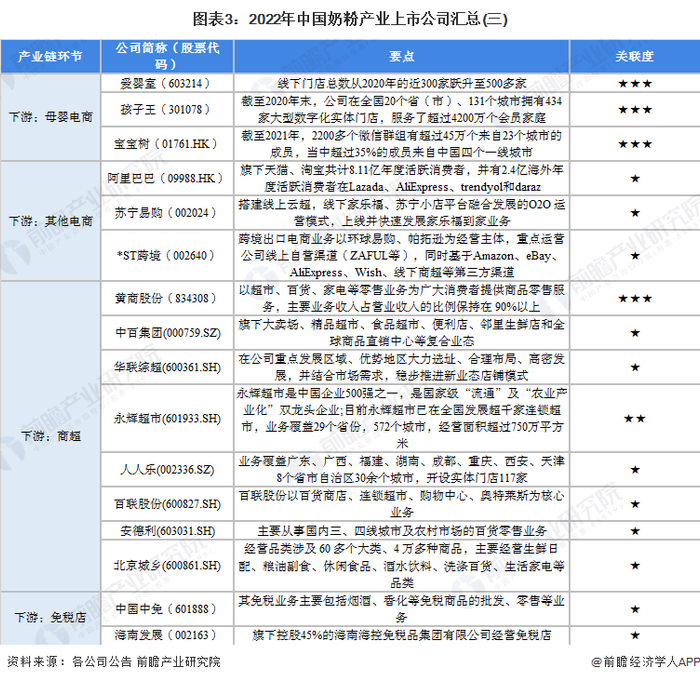Select company cell '安德利(603031.SH)'
Screen dimensions: 700x681
click(167, 531)
